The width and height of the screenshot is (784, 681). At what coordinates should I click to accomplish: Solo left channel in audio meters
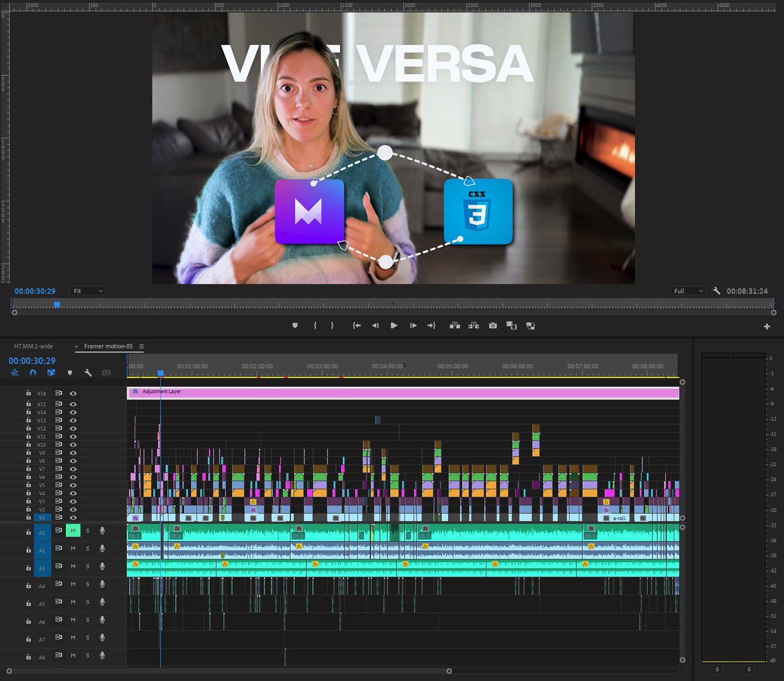coord(717,669)
